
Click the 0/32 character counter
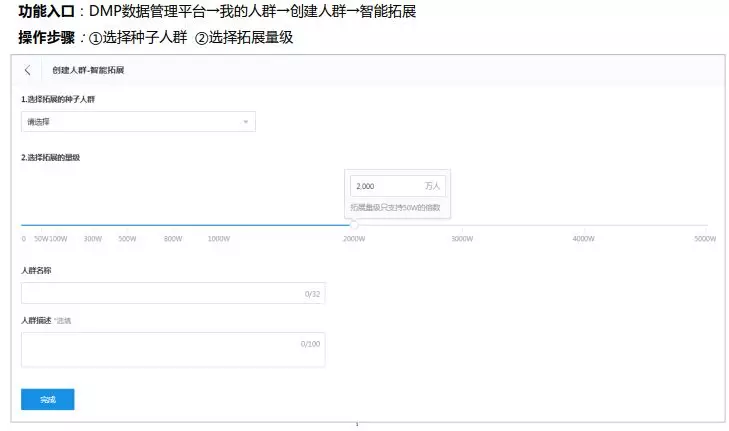[x=312, y=294]
